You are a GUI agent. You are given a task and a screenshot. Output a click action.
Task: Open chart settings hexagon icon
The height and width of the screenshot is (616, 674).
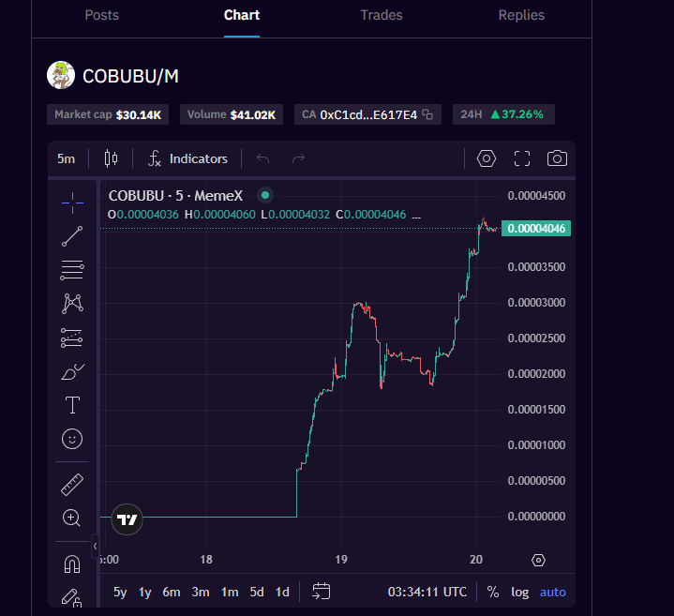(486, 158)
